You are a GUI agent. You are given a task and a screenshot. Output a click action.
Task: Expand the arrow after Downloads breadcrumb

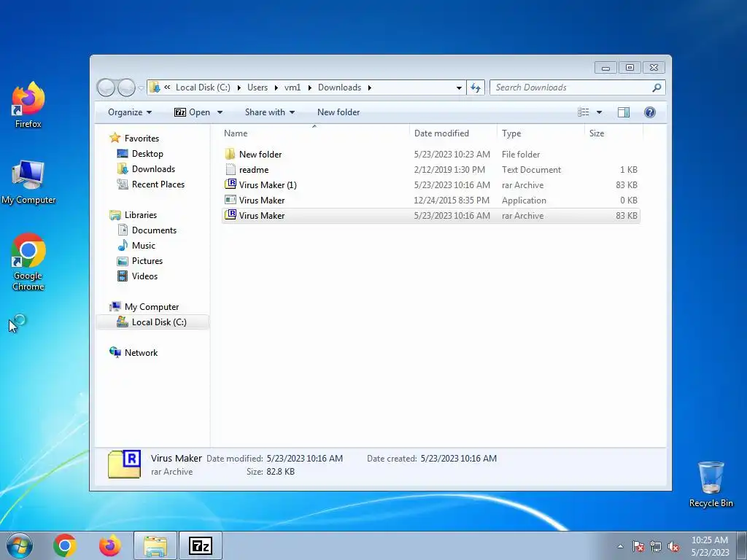pos(369,87)
